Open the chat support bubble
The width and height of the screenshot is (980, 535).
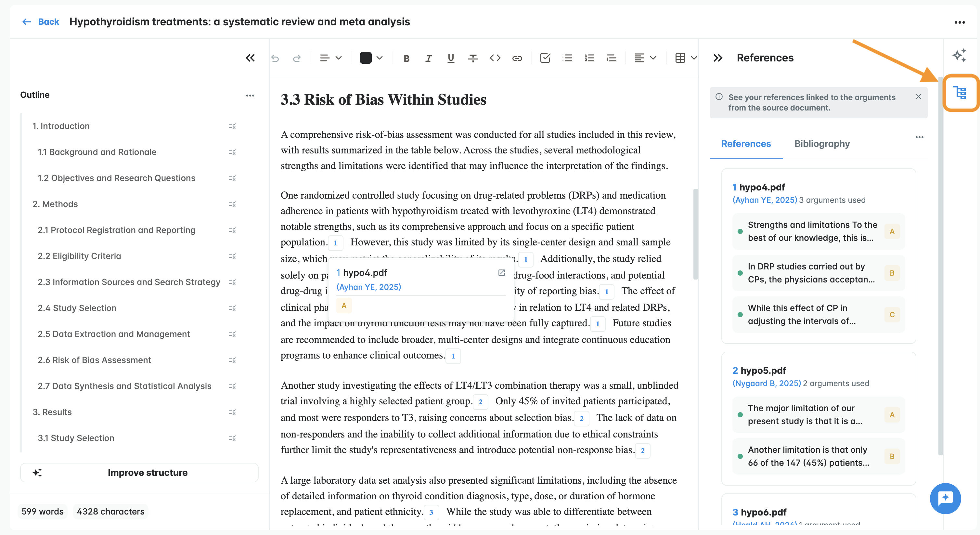click(945, 498)
